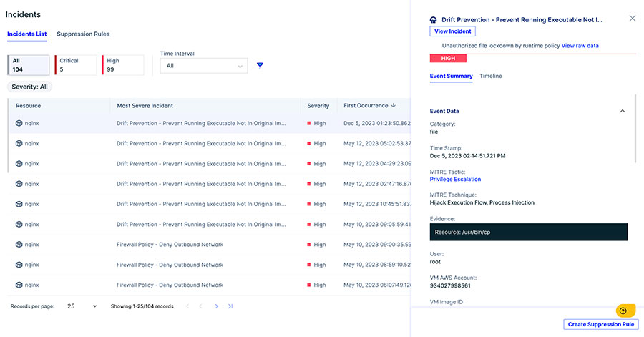Click nginx resource icon in 05:02:53 row
Viewport: 644px width, 337px height.
pyautogui.click(x=19, y=143)
